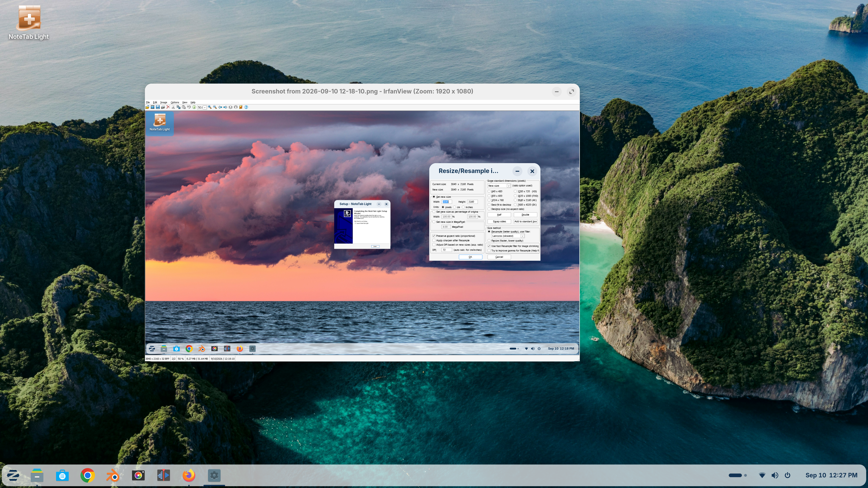The image size is (868, 488).
Task: Go to previous image with left arrow
Action: click(x=220, y=107)
